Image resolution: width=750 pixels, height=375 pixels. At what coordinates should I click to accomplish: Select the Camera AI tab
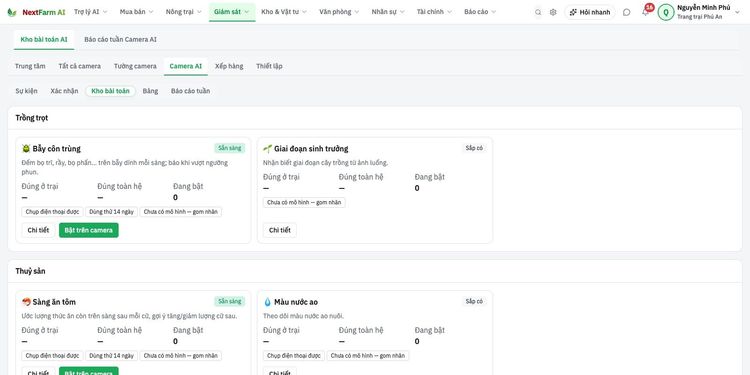[186, 66]
